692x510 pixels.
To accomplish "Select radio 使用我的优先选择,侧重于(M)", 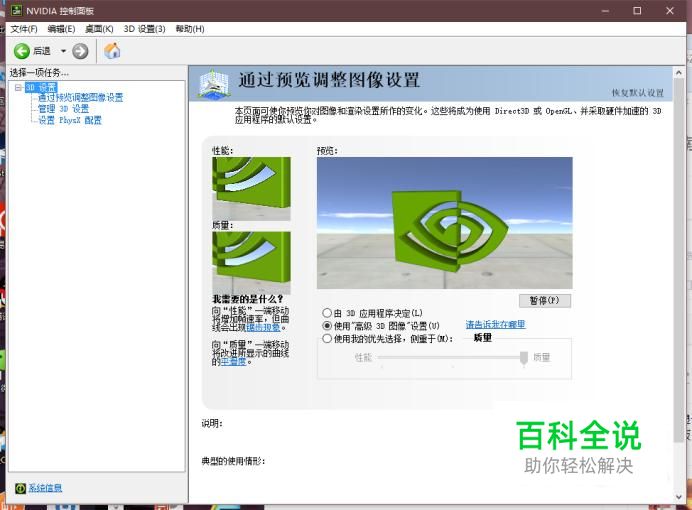I will (327, 338).
